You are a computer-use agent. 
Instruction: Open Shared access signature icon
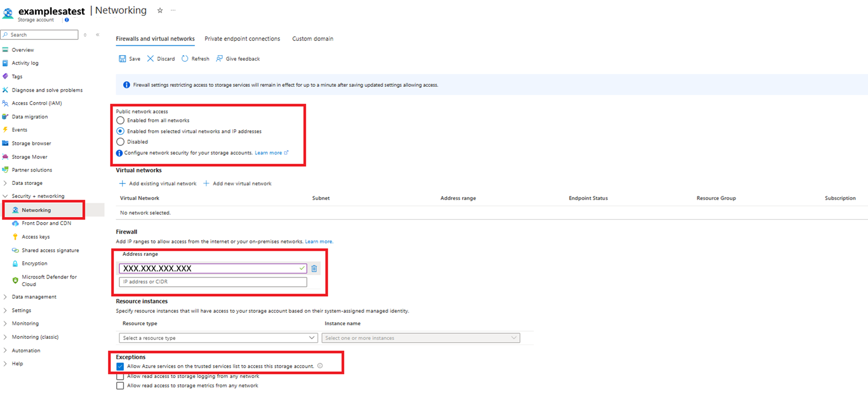(x=15, y=250)
